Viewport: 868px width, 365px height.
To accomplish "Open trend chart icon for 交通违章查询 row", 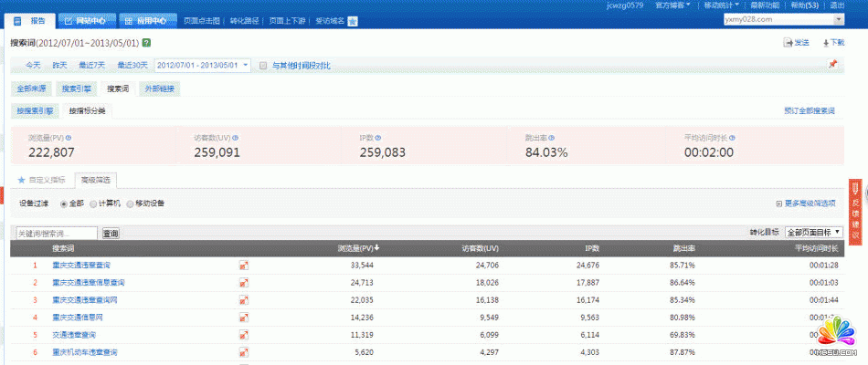I will (244, 335).
